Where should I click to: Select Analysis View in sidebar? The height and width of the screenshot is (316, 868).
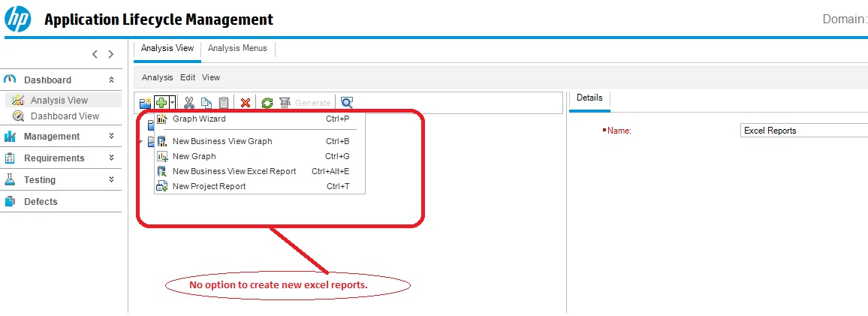(x=59, y=100)
